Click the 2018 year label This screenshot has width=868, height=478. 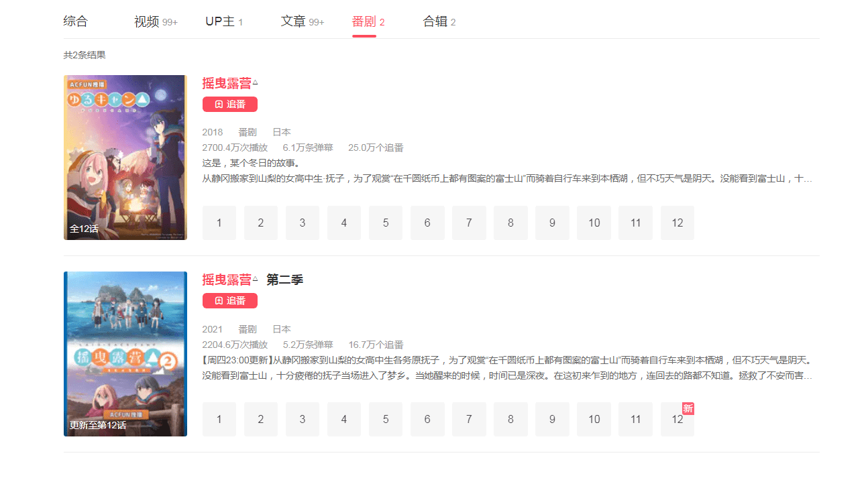213,132
